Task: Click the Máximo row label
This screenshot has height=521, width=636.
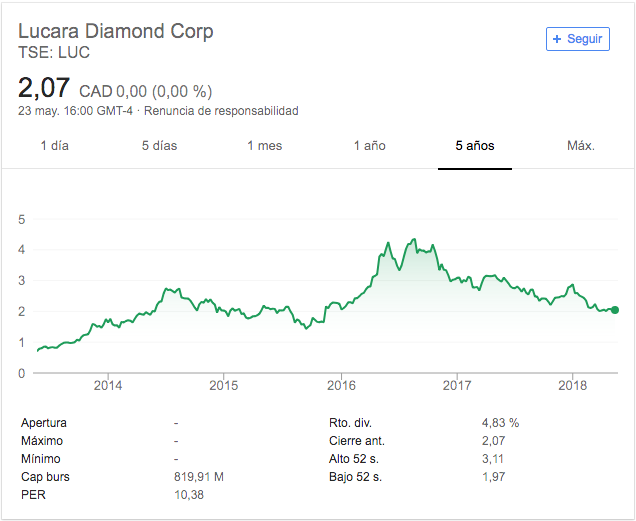Action: 42,441
